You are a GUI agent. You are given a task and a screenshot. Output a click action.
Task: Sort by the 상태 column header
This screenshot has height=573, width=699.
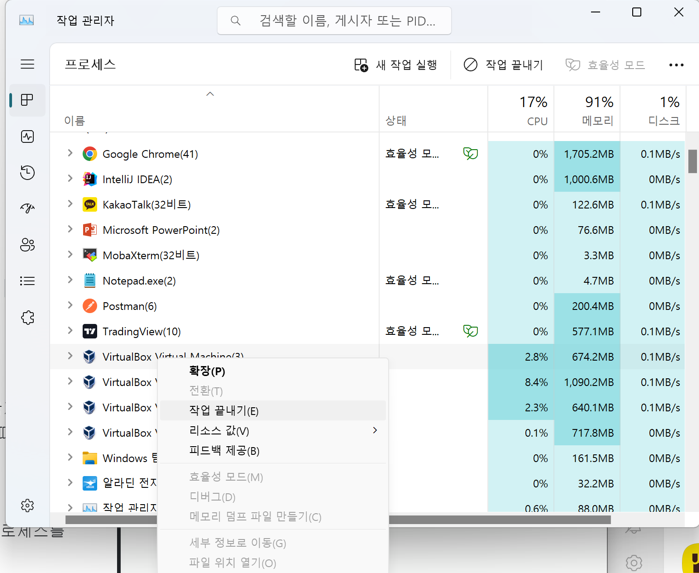point(433,109)
